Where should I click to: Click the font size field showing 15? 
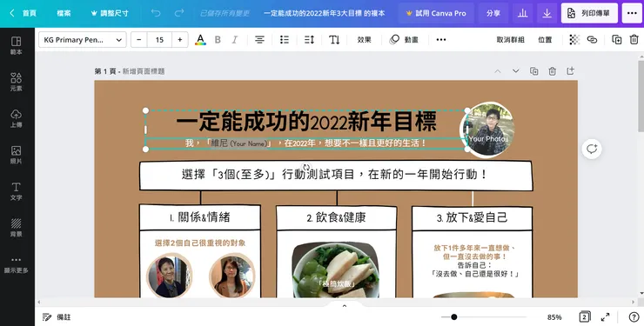click(x=159, y=40)
